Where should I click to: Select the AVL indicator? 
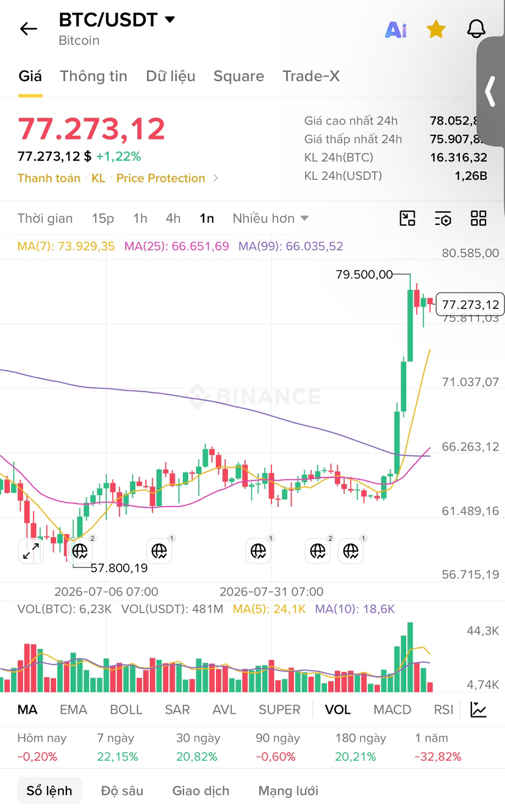click(224, 710)
